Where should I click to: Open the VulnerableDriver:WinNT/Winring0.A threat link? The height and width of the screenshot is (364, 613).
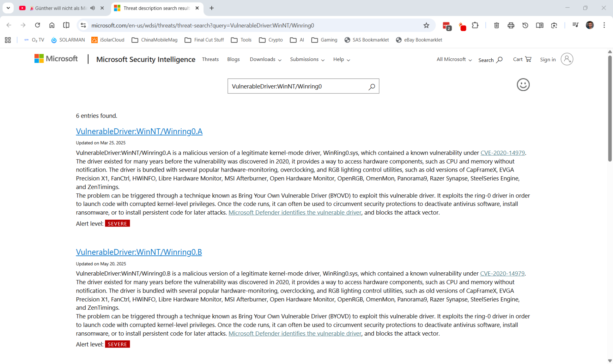coord(139,131)
